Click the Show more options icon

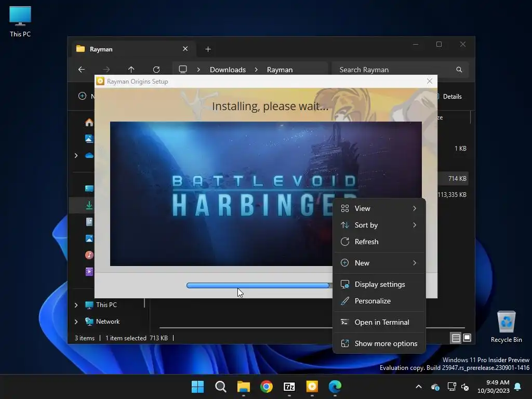[x=345, y=344]
